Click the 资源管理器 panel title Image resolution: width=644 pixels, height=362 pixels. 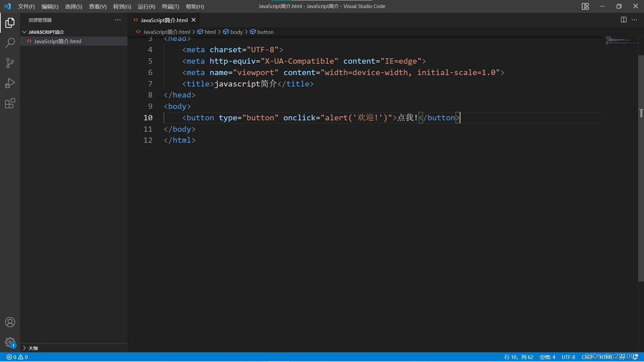(40, 20)
